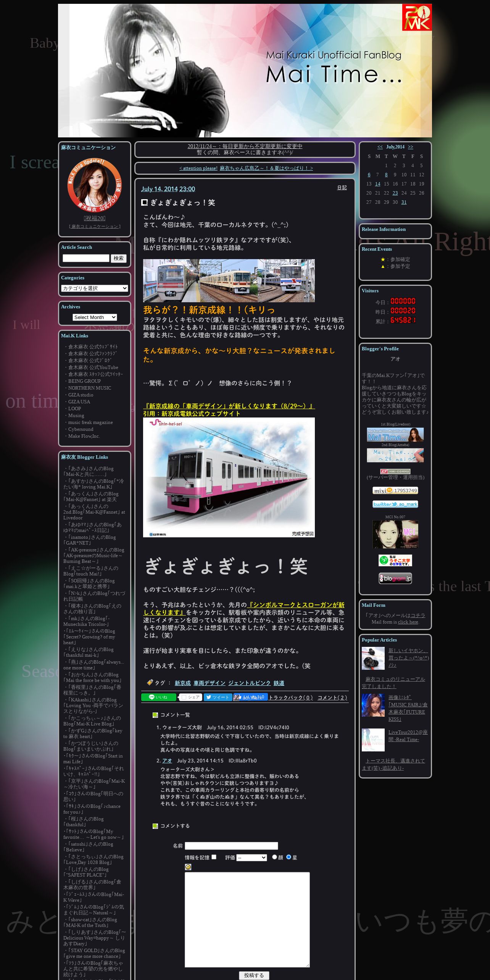Image resolution: width=490 pixels, height=980 pixels.
Task: Open the twitter ao_mark badge
Action: (395, 504)
